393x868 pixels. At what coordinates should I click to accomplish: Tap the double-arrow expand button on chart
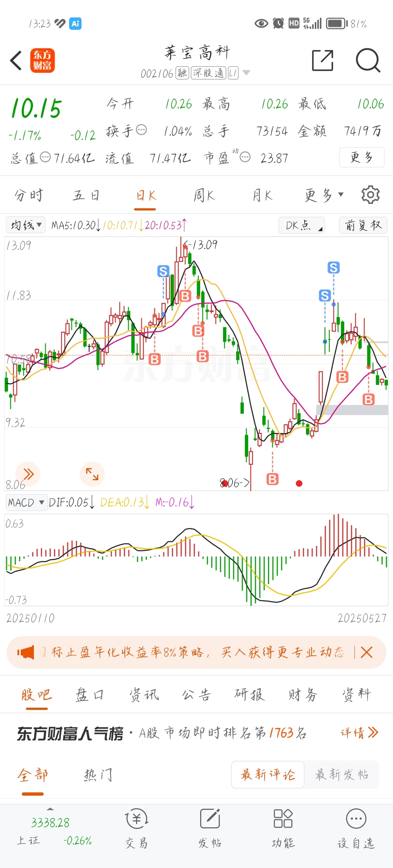(28, 474)
